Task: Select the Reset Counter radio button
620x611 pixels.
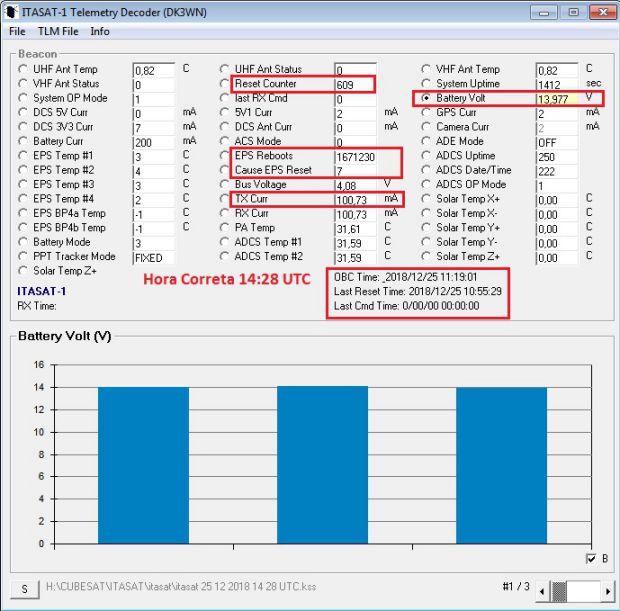Action: pyautogui.click(x=225, y=84)
